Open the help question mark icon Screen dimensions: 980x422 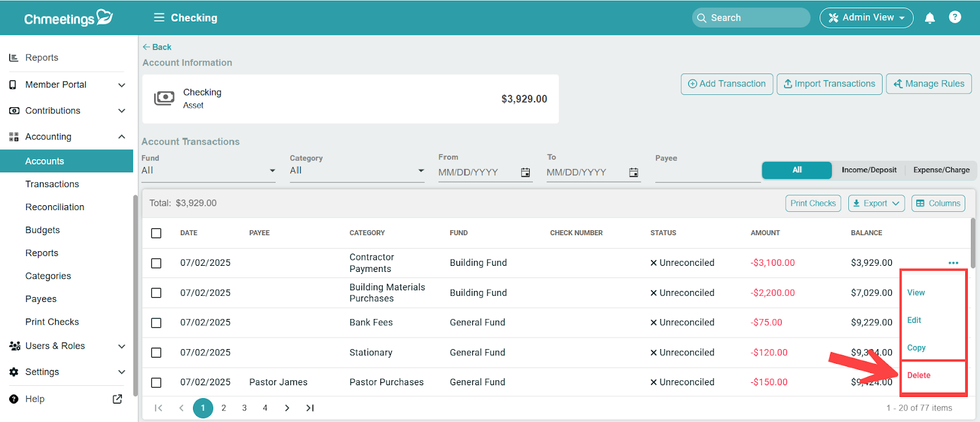[954, 17]
